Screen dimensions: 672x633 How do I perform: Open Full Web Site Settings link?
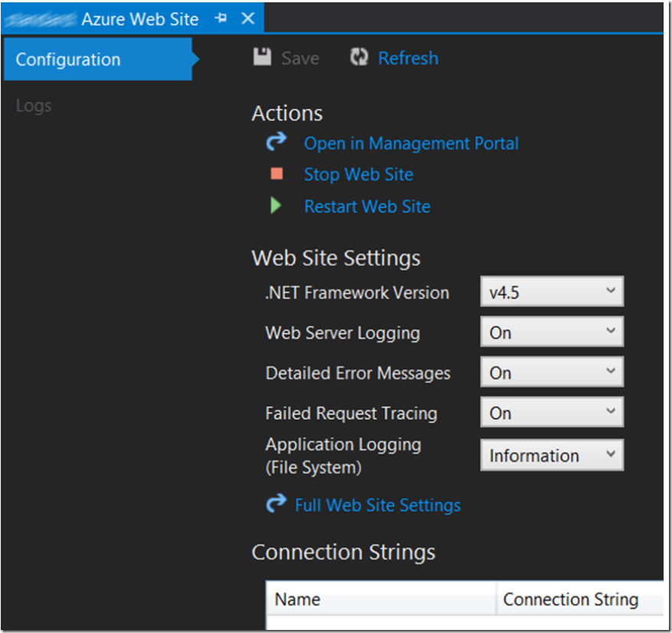tap(377, 505)
